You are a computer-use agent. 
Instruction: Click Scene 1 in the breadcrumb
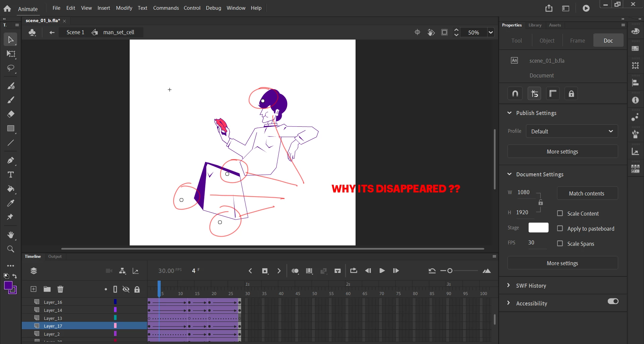(75, 32)
